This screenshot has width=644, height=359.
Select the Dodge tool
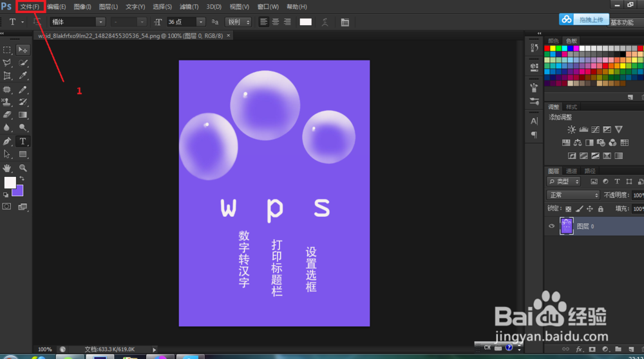(x=23, y=127)
